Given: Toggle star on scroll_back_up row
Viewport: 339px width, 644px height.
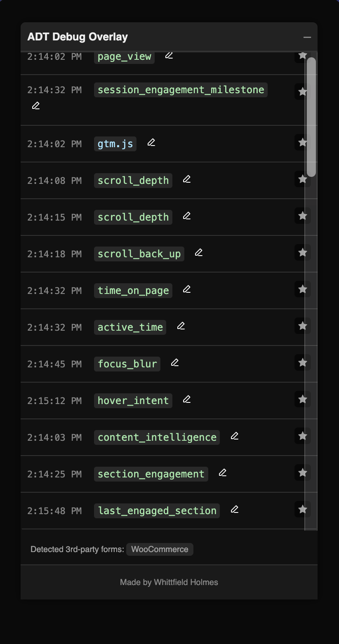Looking at the screenshot, I should (303, 252).
